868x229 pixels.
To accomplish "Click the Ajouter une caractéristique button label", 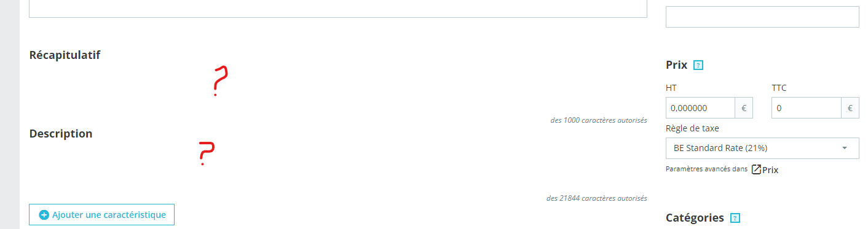I will pyautogui.click(x=109, y=215).
